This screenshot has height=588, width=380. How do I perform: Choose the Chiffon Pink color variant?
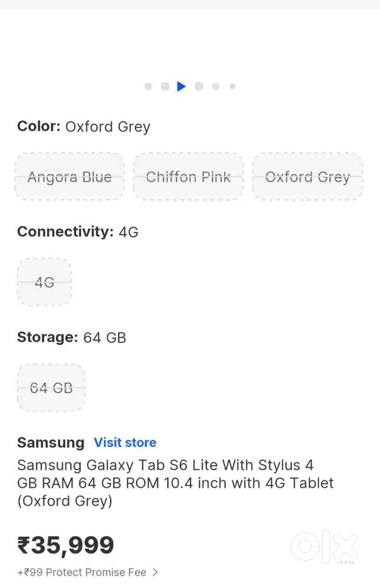[188, 176]
